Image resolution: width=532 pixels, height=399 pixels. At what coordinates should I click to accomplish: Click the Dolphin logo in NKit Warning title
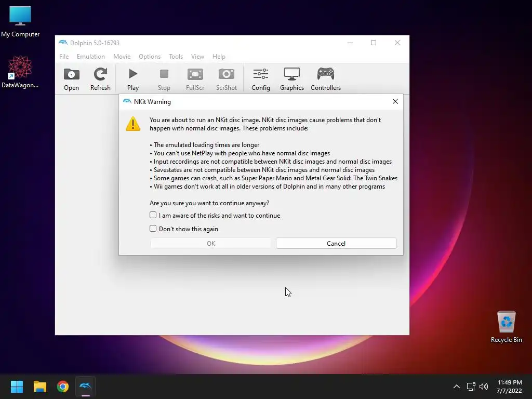127,101
